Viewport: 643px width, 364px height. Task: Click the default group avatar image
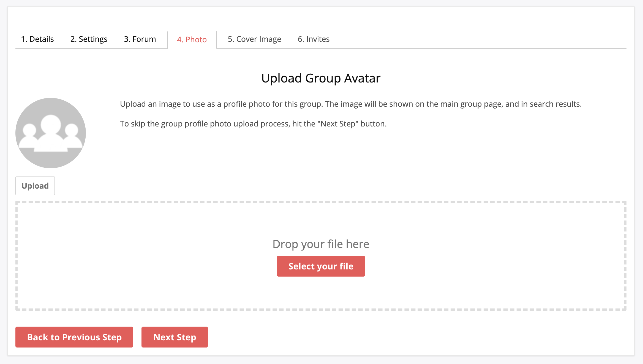click(51, 133)
